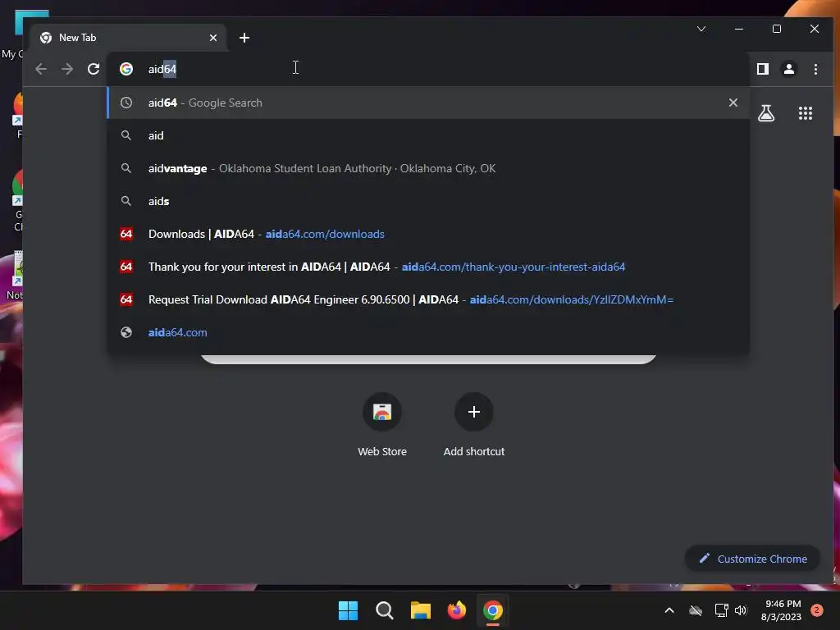Click the browser forward arrow

(x=67, y=69)
